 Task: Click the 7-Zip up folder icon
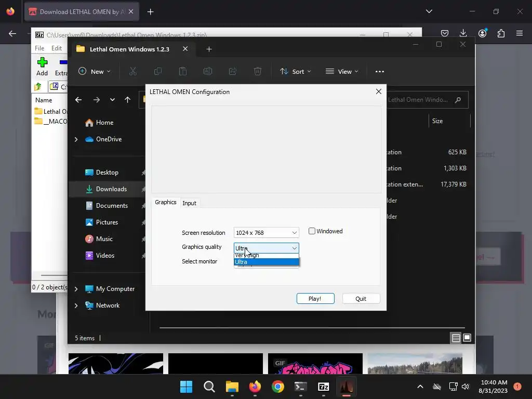(x=38, y=87)
